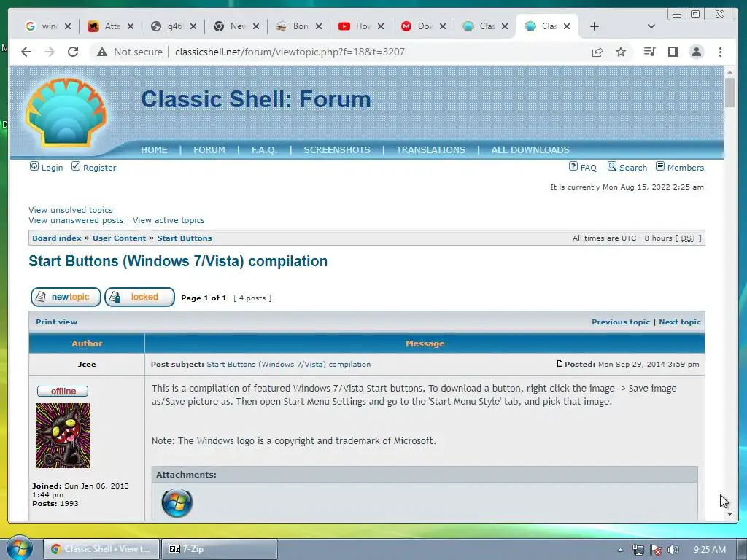This screenshot has width=747, height=560.
Task: Close the YouTube 'How' tab
Action: 381,26
